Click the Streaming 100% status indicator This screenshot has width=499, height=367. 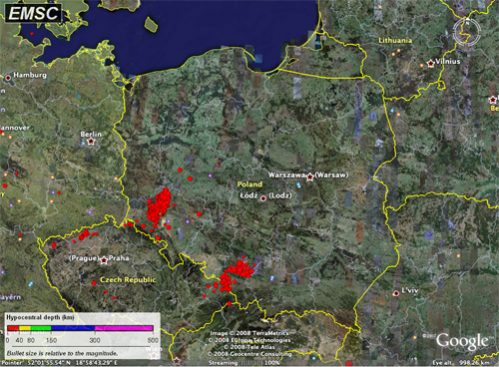tap(244, 363)
